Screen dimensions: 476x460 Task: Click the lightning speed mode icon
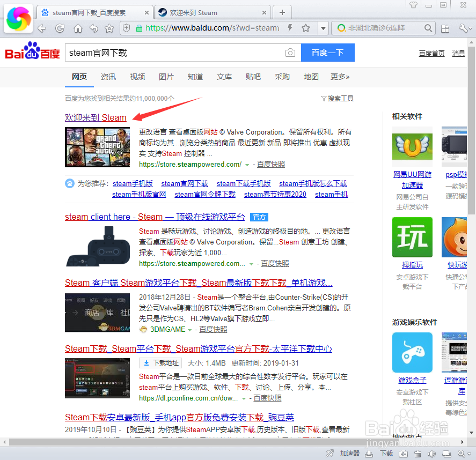290,28
